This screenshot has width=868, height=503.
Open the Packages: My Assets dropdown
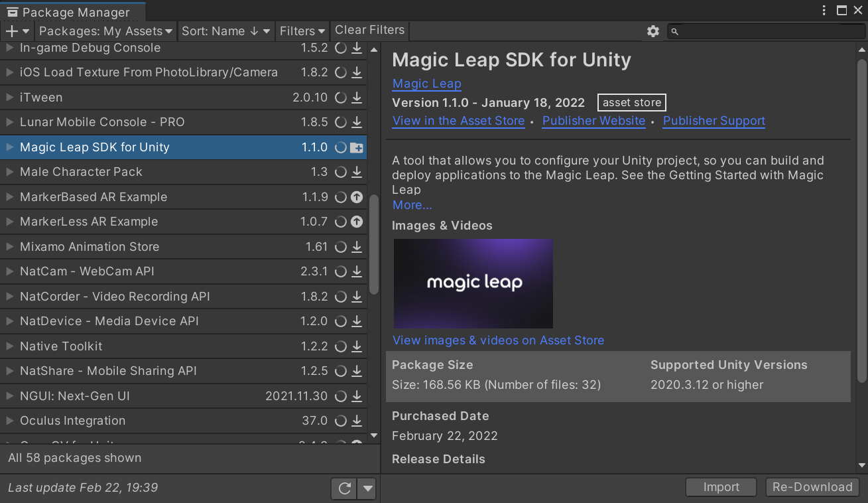pyautogui.click(x=105, y=31)
